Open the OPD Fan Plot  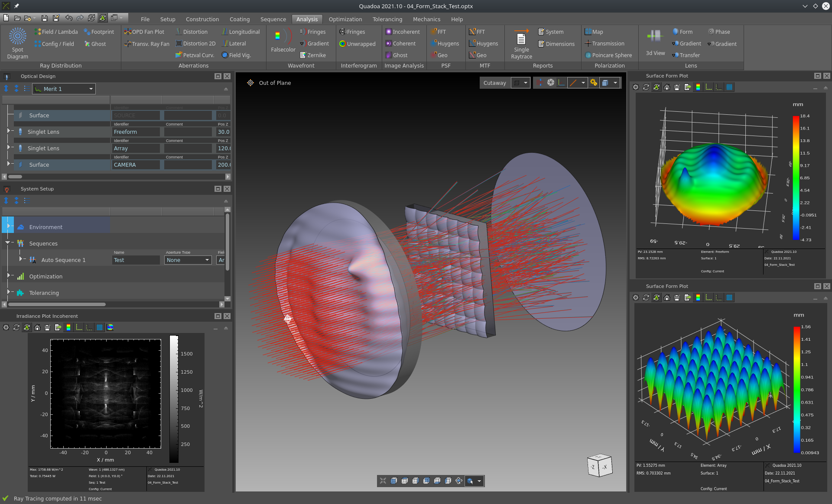click(144, 32)
